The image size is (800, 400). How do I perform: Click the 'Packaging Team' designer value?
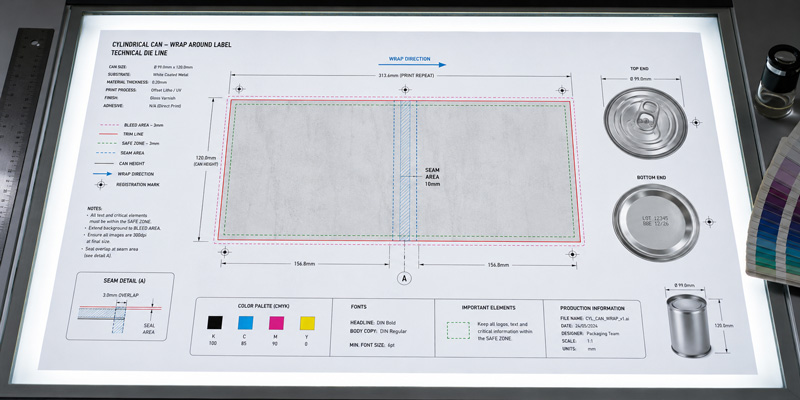pyautogui.click(x=602, y=333)
